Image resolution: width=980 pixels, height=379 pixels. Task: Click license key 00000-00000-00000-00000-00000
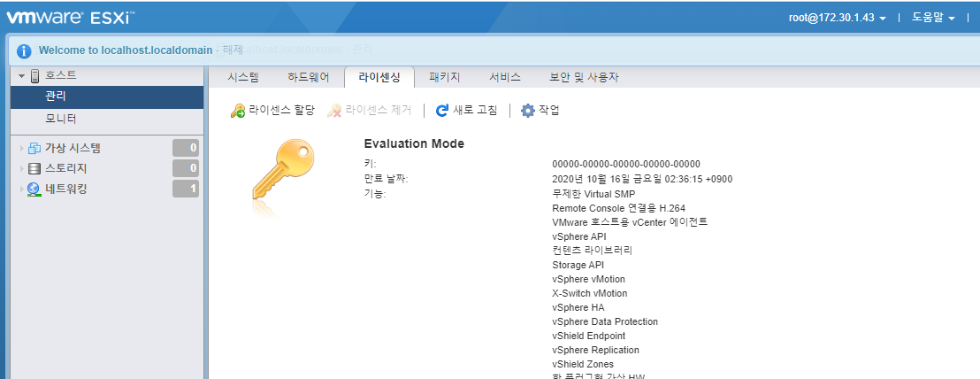[x=626, y=165]
